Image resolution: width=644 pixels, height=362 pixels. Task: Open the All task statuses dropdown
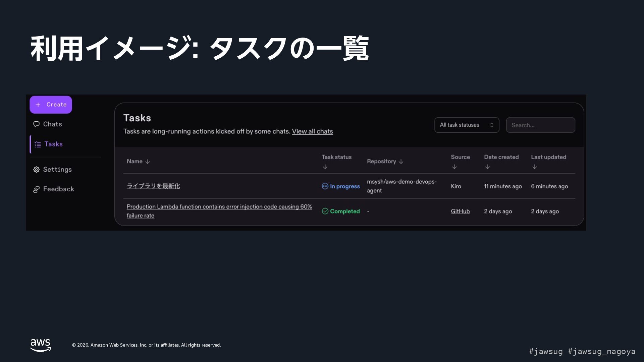pos(467,125)
